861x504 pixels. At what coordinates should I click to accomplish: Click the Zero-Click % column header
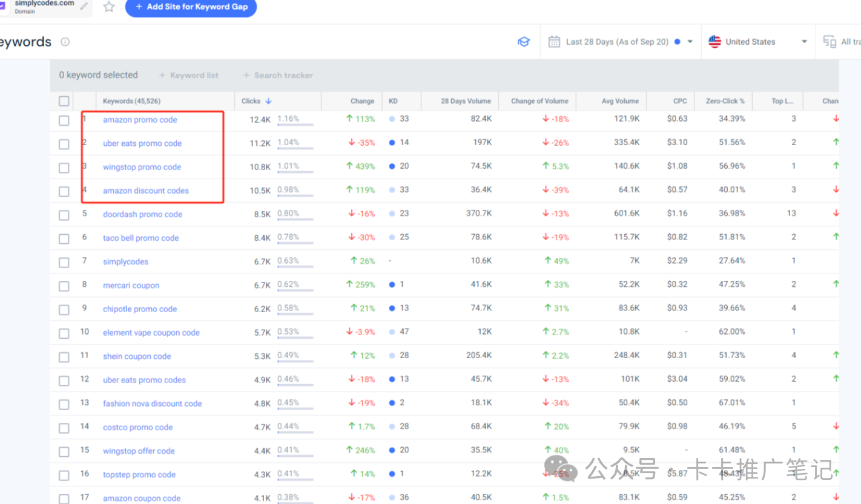725,101
